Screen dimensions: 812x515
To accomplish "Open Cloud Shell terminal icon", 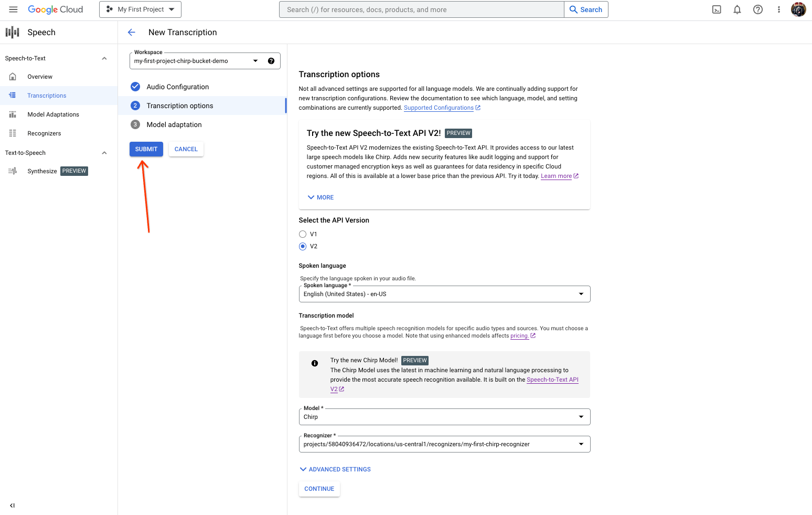I will [717, 9].
